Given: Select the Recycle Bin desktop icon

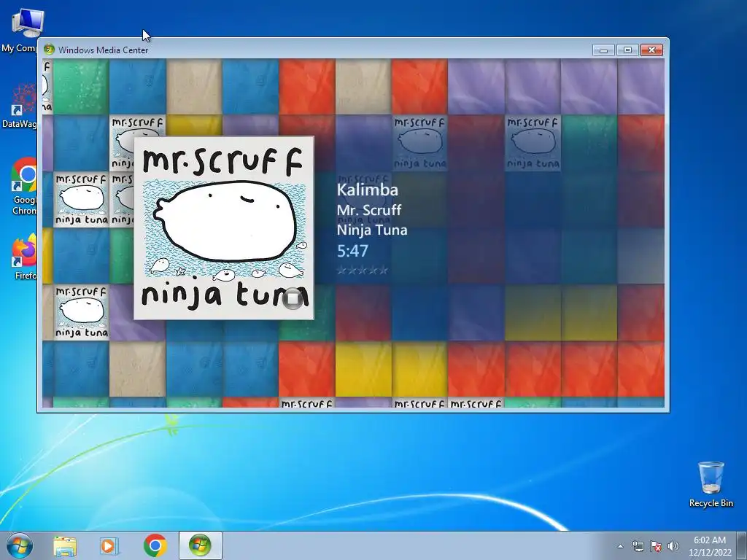Looking at the screenshot, I should (x=711, y=484).
